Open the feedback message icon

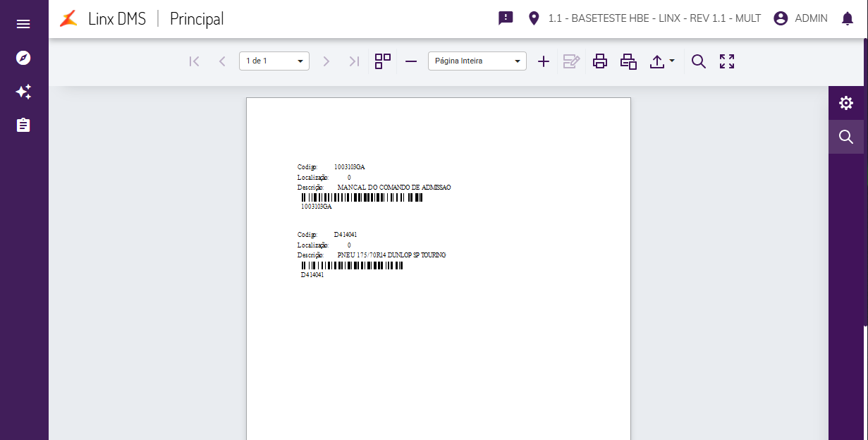point(506,18)
